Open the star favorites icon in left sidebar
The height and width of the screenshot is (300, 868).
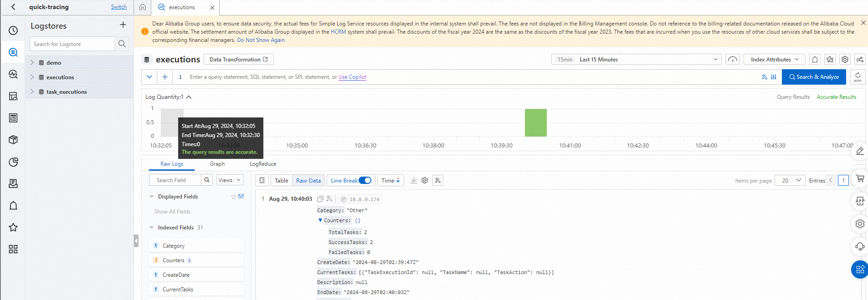point(13,227)
